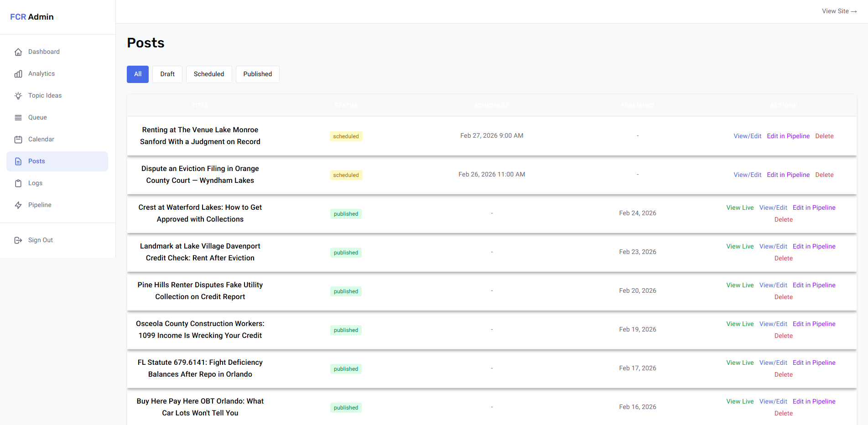Open FCR Admin logo link

pyautogui.click(x=32, y=17)
